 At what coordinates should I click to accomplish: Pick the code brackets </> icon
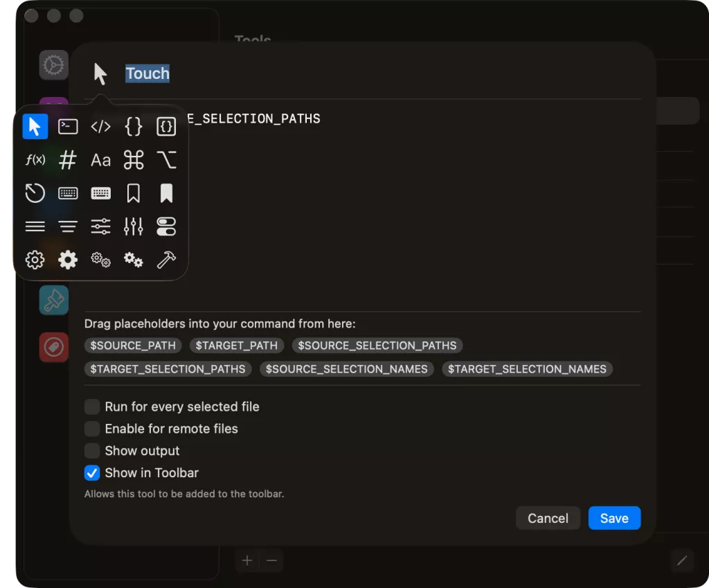click(100, 127)
